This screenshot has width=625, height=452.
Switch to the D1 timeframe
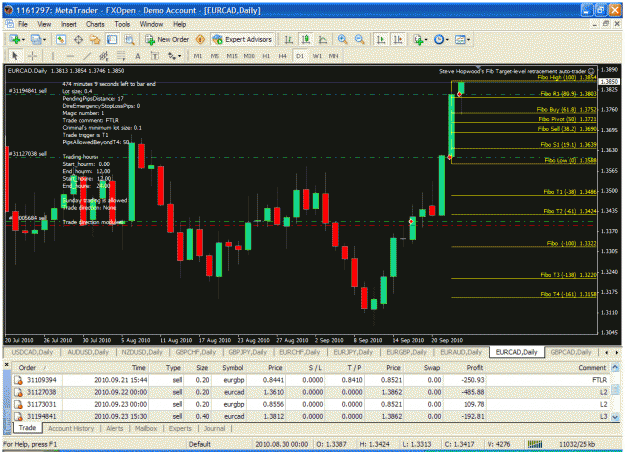300,56
